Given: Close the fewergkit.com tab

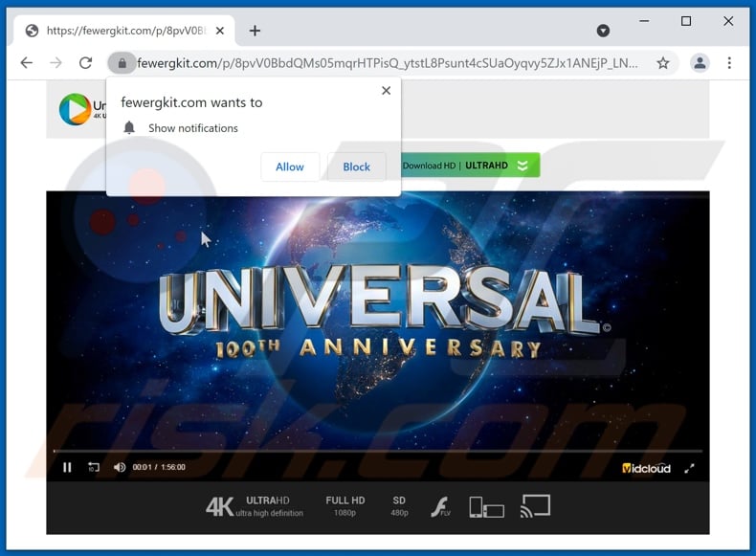Looking at the screenshot, I should pos(220,31).
